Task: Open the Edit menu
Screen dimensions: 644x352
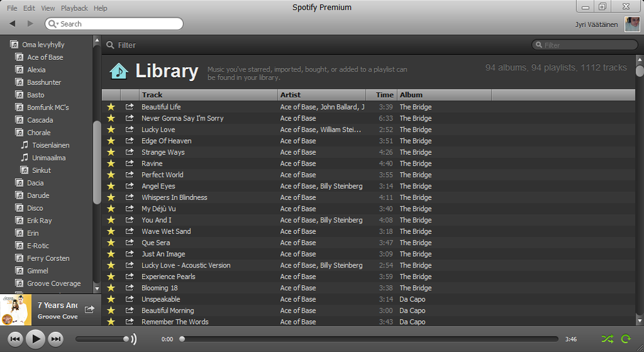Action: coord(29,8)
